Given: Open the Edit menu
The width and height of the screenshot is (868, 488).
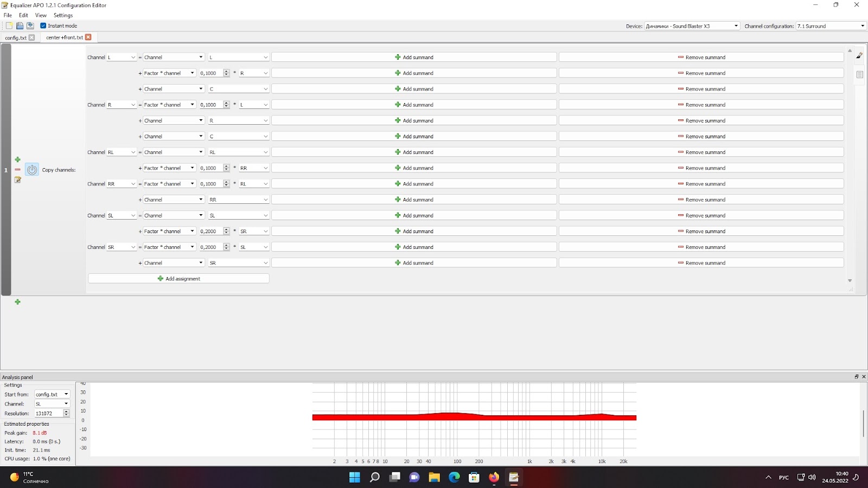Looking at the screenshot, I should point(23,15).
